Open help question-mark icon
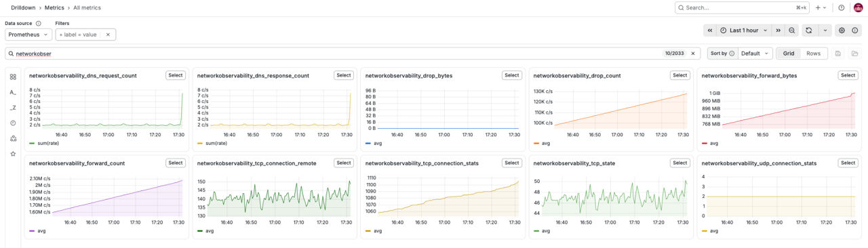This screenshot has height=248, width=868. [842, 7]
